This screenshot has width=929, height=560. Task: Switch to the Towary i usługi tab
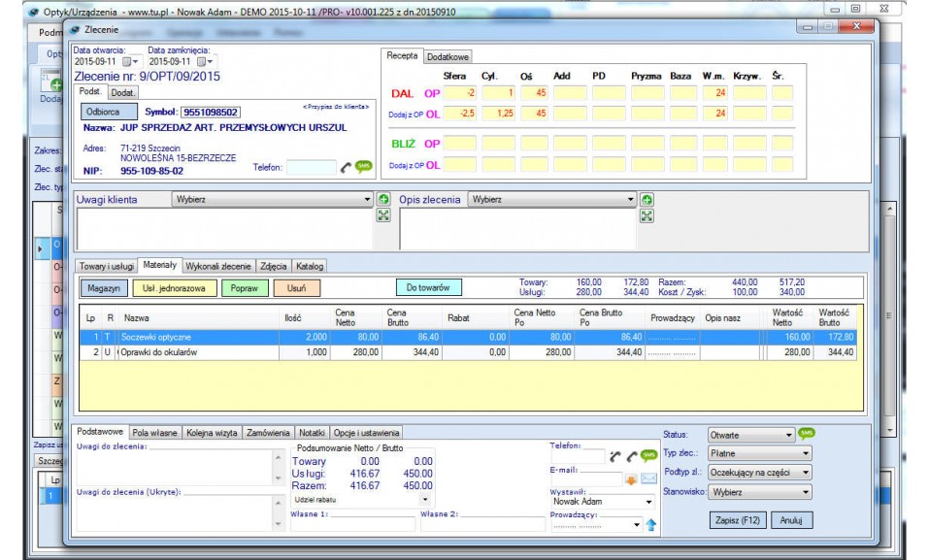tap(106, 266)
